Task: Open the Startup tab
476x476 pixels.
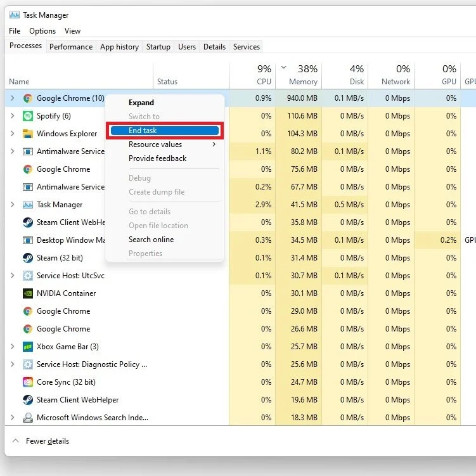Action: click(158, 47)
